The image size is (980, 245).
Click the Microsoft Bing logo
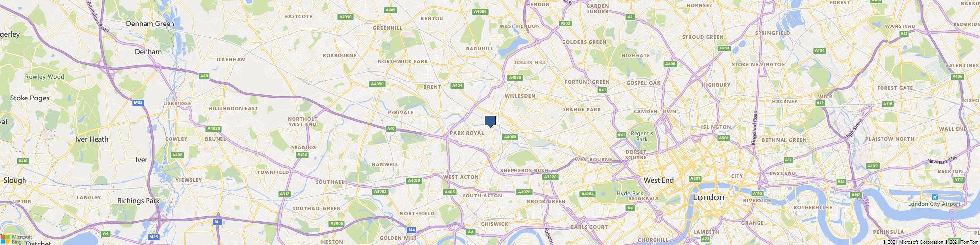coord(17,239)
